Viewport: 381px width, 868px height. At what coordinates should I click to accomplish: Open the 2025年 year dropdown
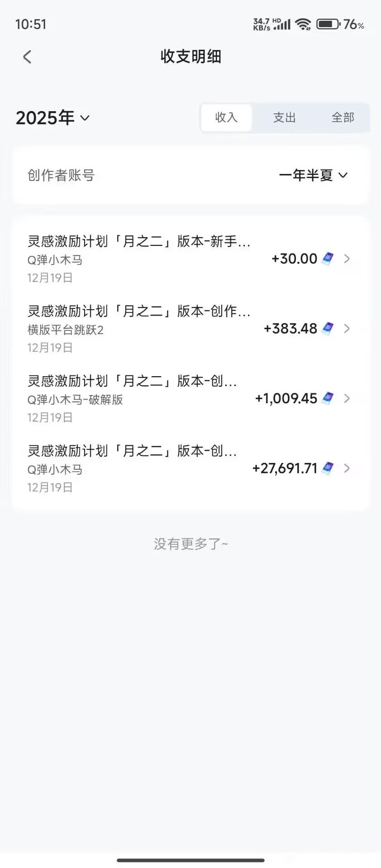point(52,118)
